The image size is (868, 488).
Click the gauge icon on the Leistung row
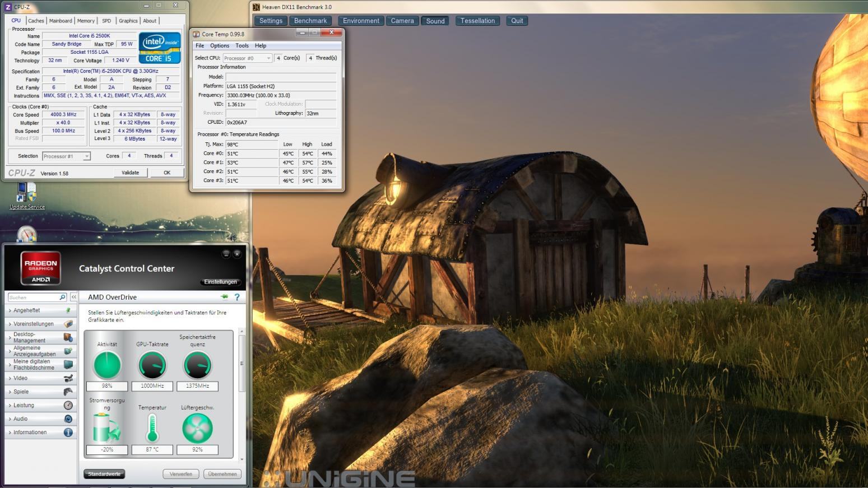coord(68,405)
